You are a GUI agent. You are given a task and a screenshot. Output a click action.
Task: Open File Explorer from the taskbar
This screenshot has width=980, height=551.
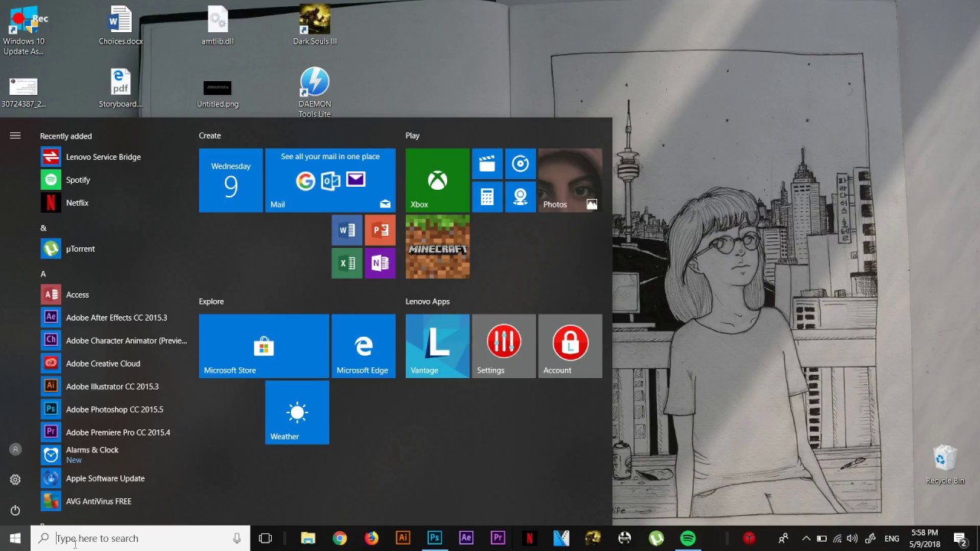pyautogui.click(x=308, y=539)
